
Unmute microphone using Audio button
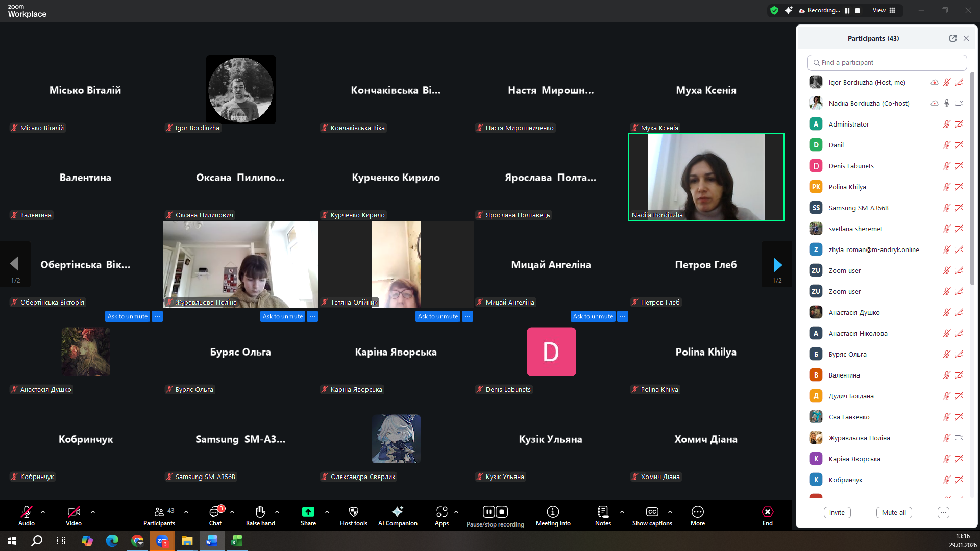click(x=27, y=512)
